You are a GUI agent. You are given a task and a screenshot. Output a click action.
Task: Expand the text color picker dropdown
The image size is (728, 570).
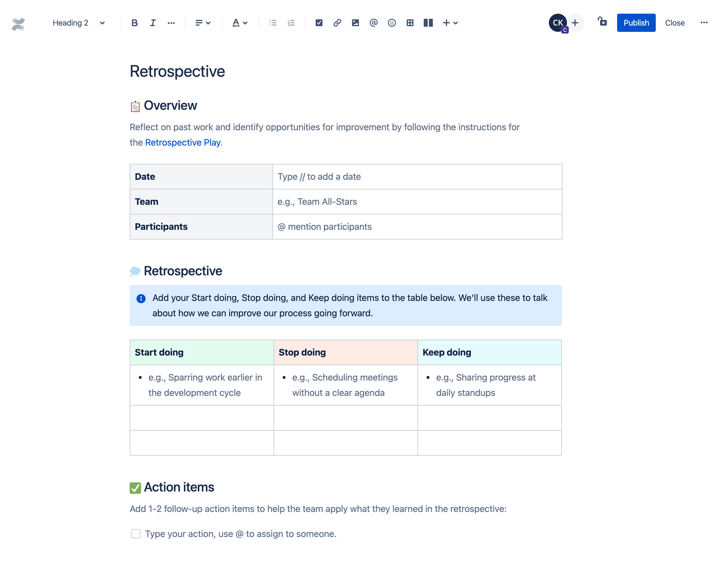click(245, 23)
